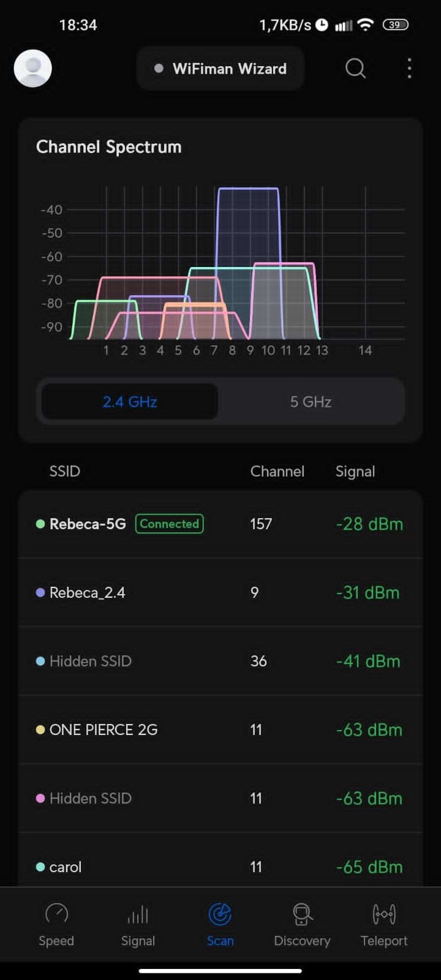Open the three-dot overflow menu
441x980 pixels.
coord(409,69)
